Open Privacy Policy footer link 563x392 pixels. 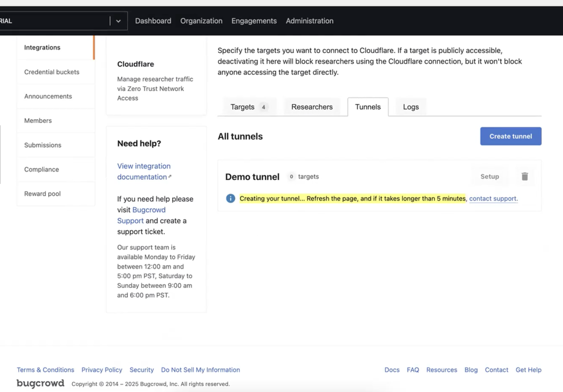(x=102, y=370)
